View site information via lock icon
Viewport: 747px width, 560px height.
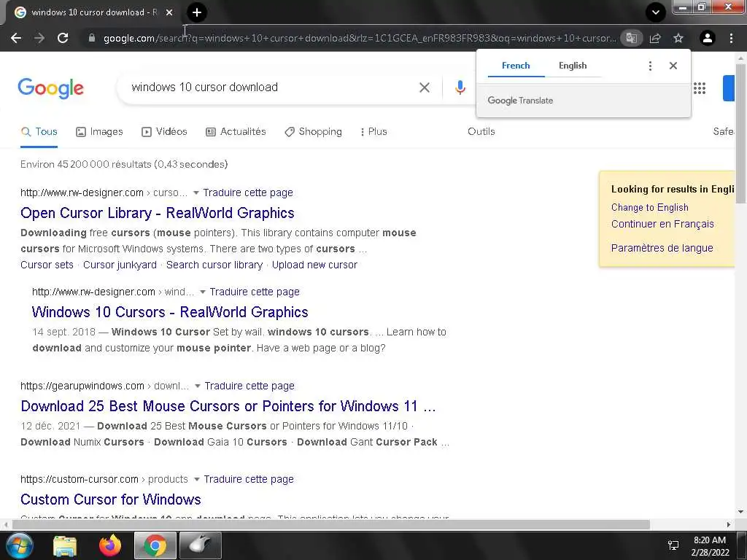[x=92, y=38]
